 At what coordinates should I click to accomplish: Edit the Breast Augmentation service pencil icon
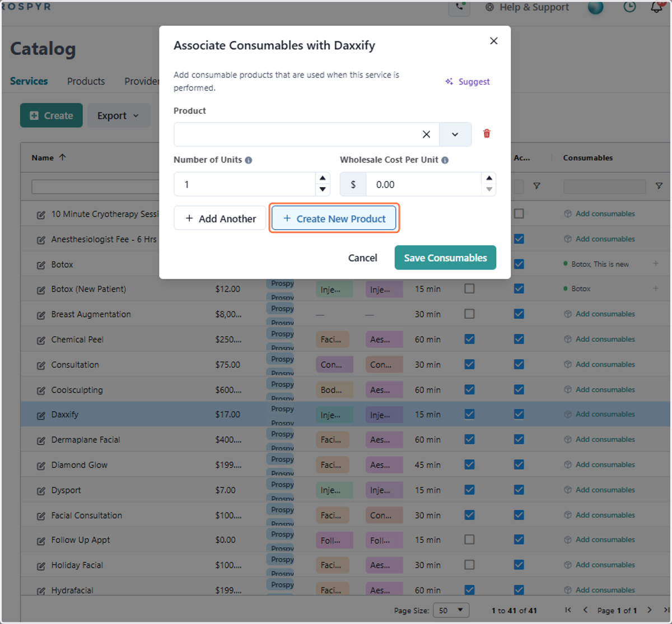pos(41,315)
